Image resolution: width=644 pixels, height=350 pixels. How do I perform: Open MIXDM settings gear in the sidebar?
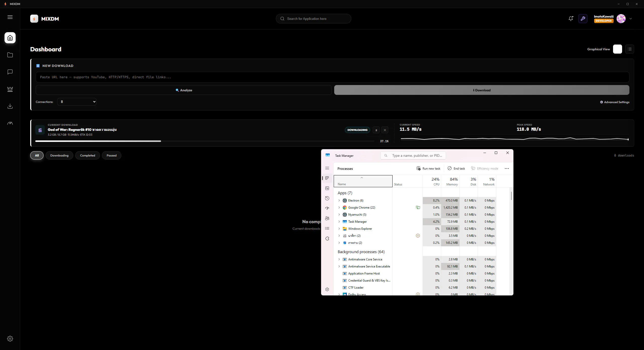point(10,339)
